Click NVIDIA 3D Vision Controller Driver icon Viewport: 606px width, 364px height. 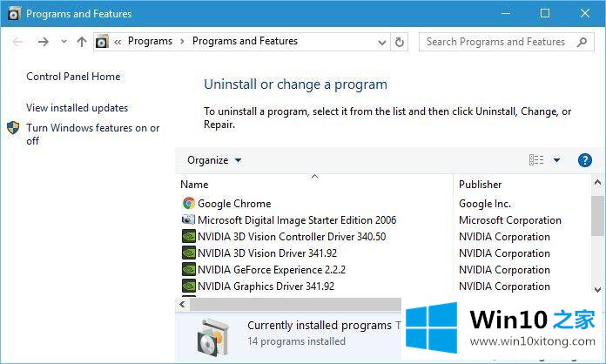[189, 236]
